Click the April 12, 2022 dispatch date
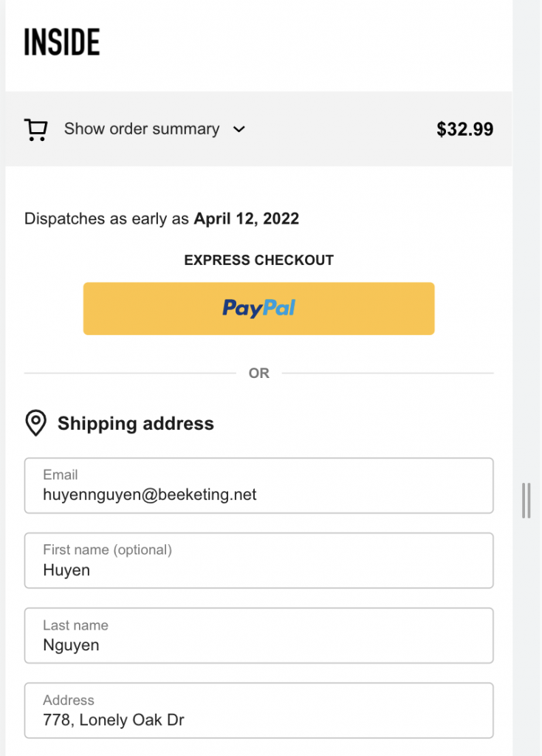The image size is (542, 756). click(247, 219)
